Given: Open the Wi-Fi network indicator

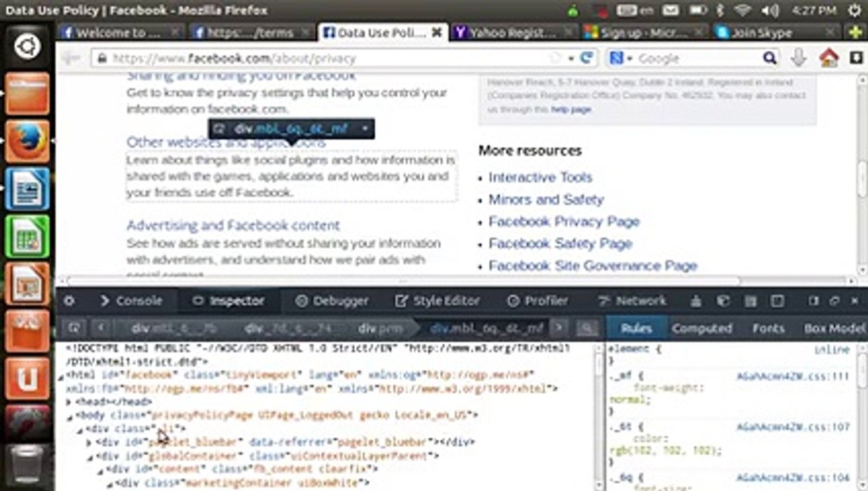Looking at the screenshot, I should point(742,10).
